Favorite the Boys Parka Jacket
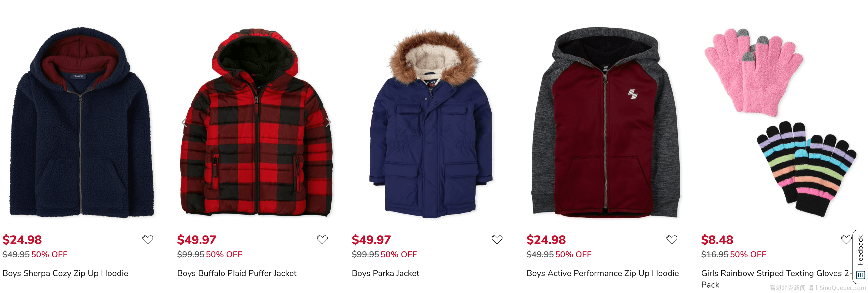The width and height of the screenshot is (868, 293). (x=497, y=239)
